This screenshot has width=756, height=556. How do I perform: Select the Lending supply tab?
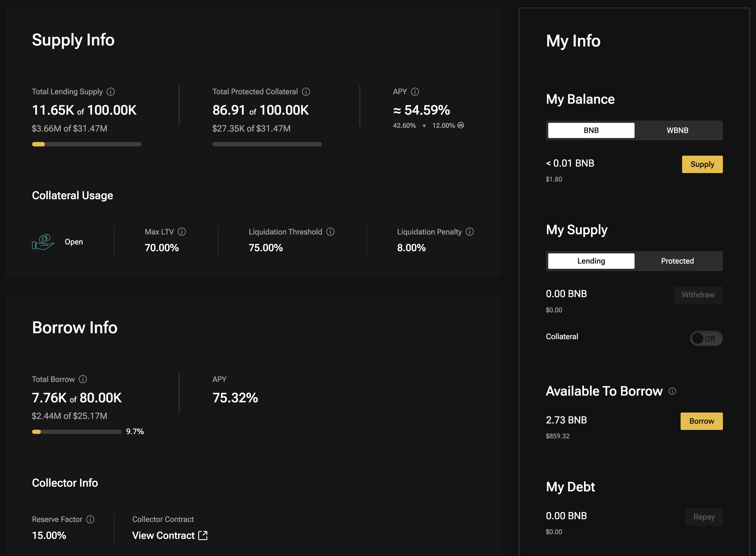[x=591, y=261]
